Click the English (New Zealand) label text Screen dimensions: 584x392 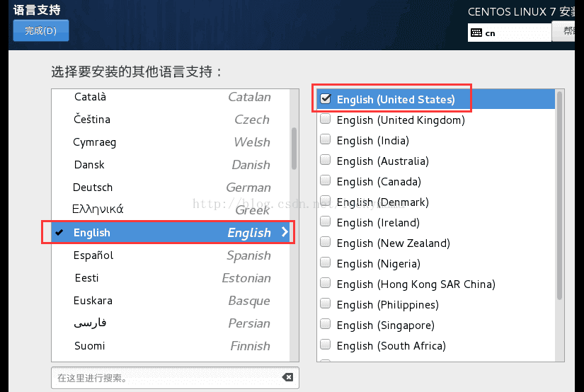pos(394,243)
